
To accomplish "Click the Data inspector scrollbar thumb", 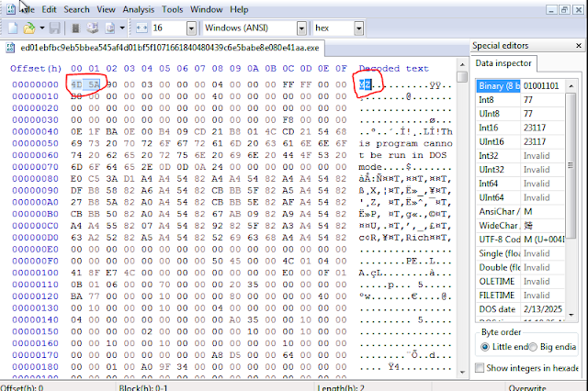I will pyautogui.click(x=571, y=165).
